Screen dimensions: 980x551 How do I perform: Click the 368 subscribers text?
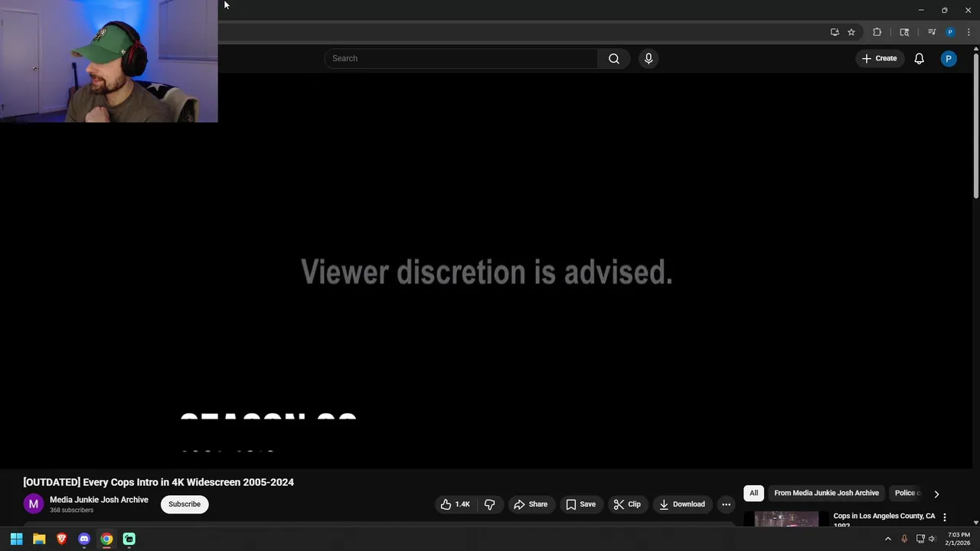[x=72, y=510]
